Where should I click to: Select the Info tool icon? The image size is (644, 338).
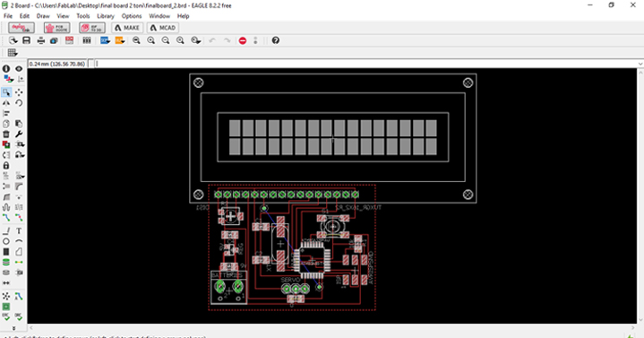[6, 69]
